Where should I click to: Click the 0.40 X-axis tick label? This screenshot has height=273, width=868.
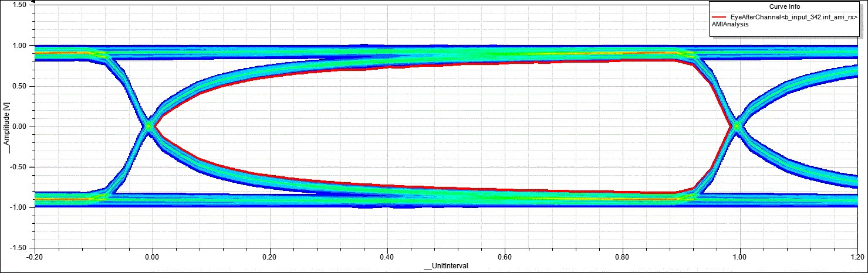(387, 256)
